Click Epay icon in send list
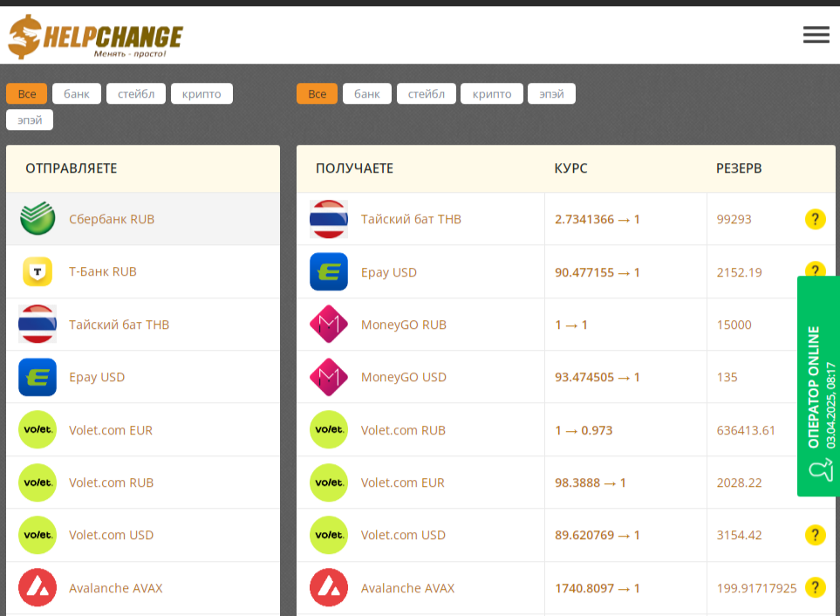Screen dimensions: 840x616 [x=38, y=377]
